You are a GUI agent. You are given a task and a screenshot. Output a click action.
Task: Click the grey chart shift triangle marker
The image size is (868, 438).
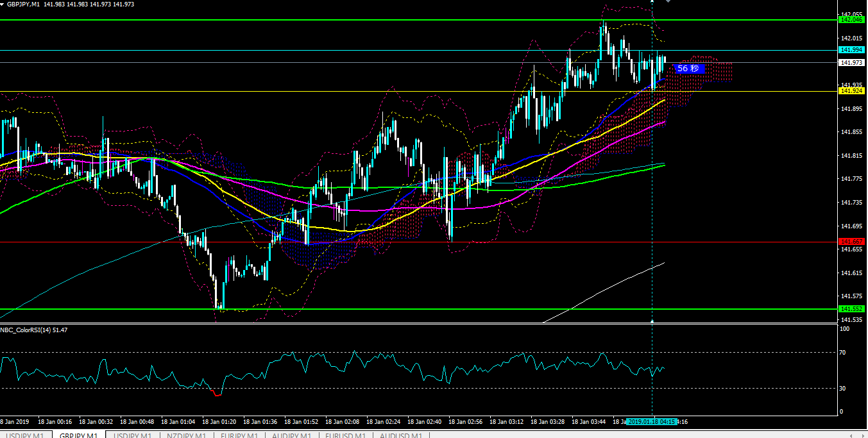(668, 1)
